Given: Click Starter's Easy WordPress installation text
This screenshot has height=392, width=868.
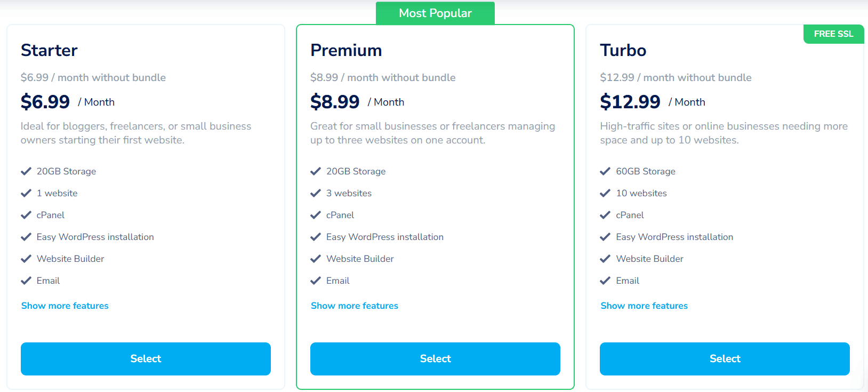Looking at the screenshot, I should point(95,237).
